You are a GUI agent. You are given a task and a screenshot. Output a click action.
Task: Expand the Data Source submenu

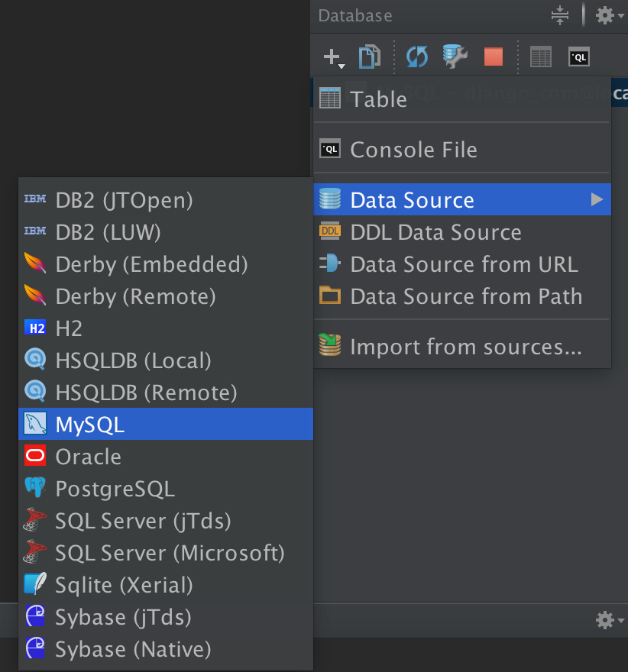point(462,200)
